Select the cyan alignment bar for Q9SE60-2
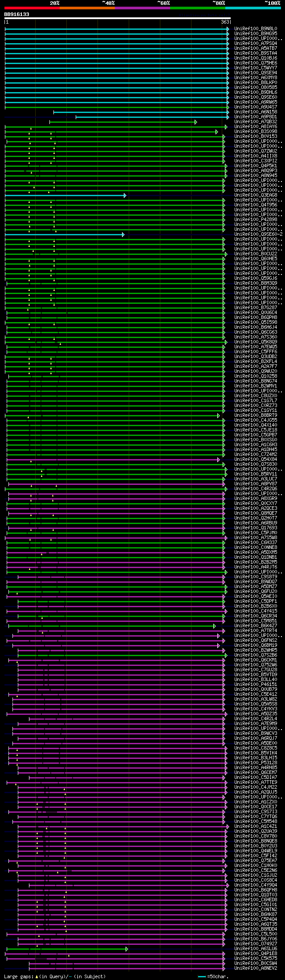285x980 pixels. pyautogui.click(x=65, y=234)
